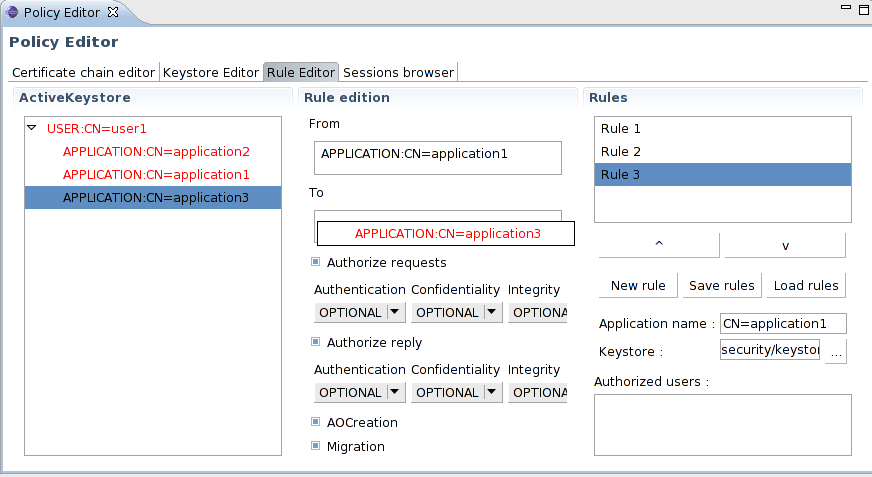872x477 pixels.
Task: Move selected rule down with v button
Action: pos(785,245)
